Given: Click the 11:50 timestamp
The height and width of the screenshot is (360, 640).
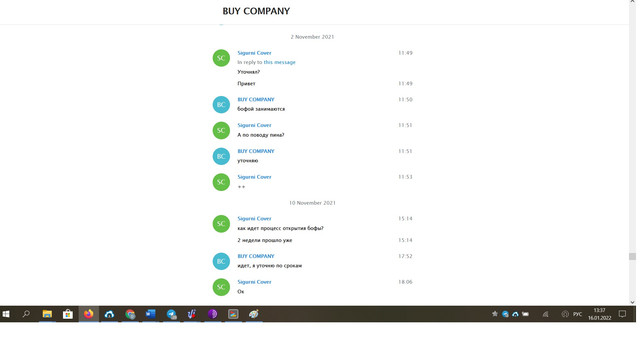Looking at the screenshot, I should (405, 100).
